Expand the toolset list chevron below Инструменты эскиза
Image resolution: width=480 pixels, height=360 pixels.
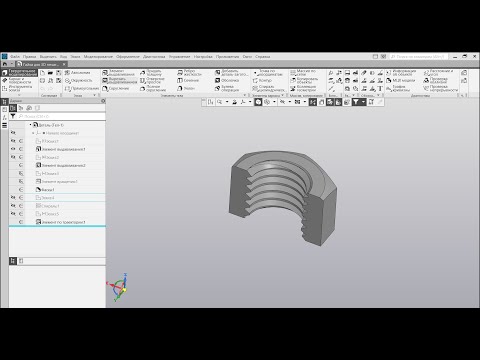pyautogui.click(x=19, y=95)
